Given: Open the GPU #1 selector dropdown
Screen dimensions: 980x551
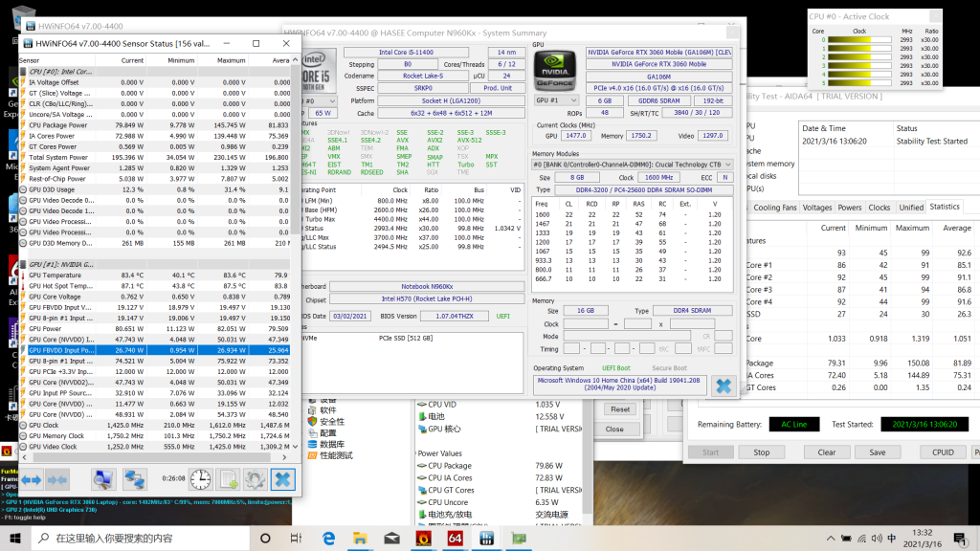Looking at the screenshot, I should tap(556, 99).
